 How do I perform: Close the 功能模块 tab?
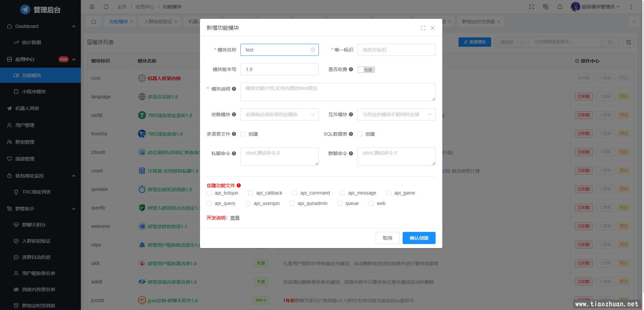132,22
